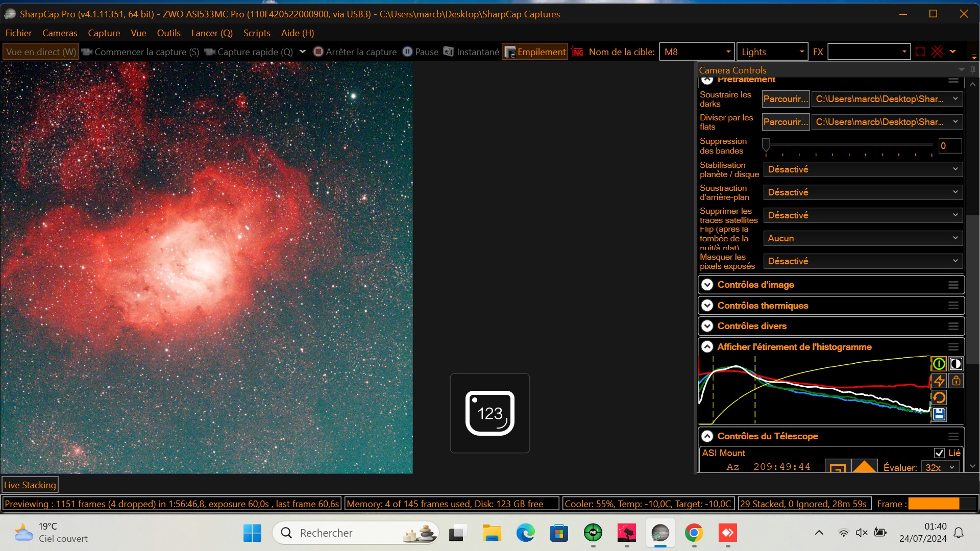
Task: Open Masquer les pixels exposés dropdown
Action: tap(863, 261)
